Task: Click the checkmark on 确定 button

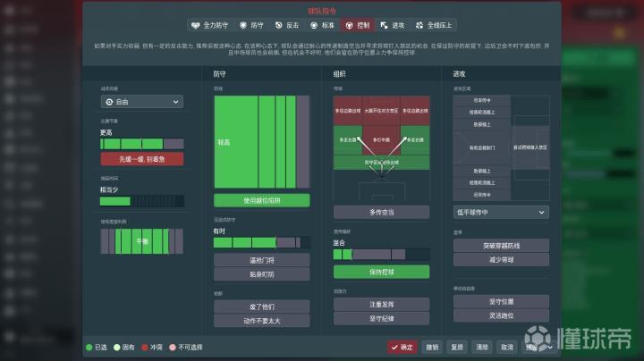Action: click(394, 347)
